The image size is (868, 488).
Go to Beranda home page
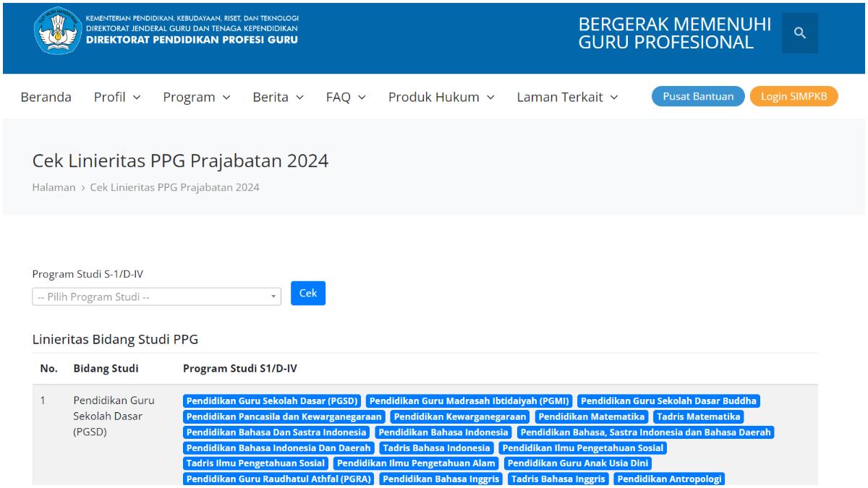pyautogui.click(x=46, y=97)
